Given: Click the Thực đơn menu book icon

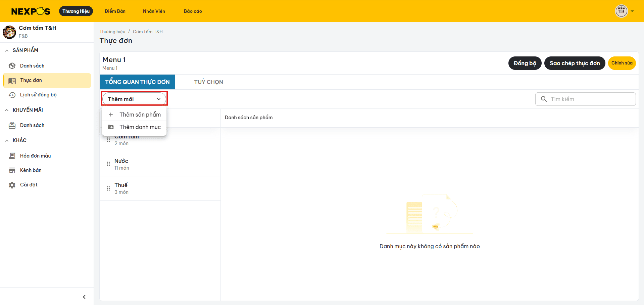Looking at the screenshot, I should [x=12, y=81].
